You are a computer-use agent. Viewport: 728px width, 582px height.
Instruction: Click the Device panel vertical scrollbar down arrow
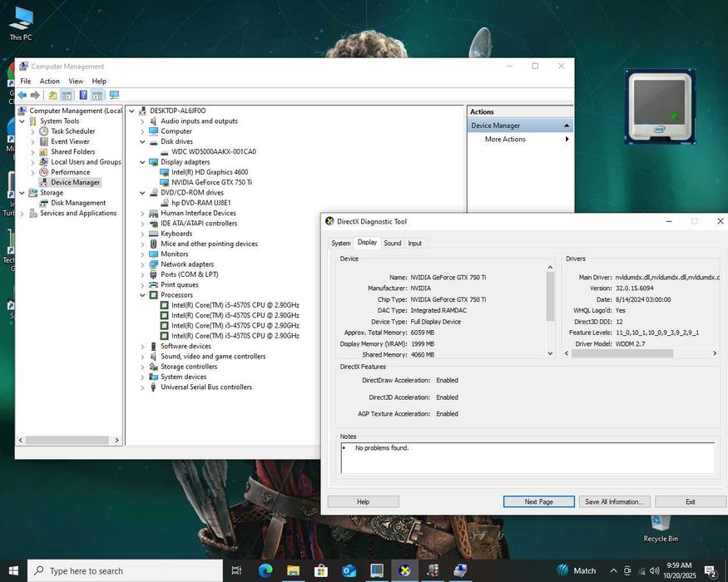click(550, 353)
